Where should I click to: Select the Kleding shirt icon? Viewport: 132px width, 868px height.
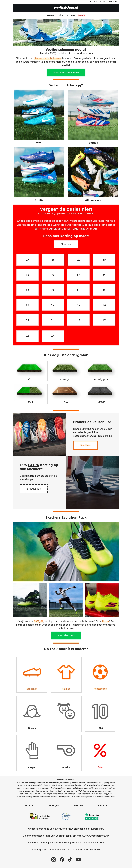pos(66,672)
